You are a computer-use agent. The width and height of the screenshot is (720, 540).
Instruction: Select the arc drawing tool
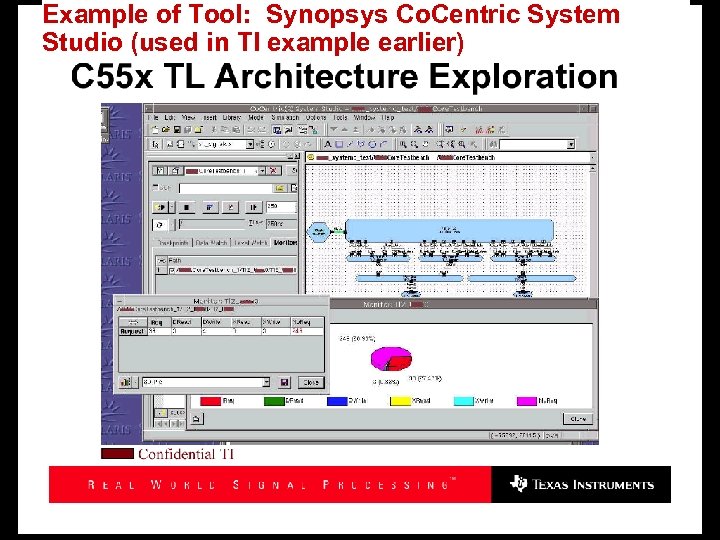tap(383, 144)
